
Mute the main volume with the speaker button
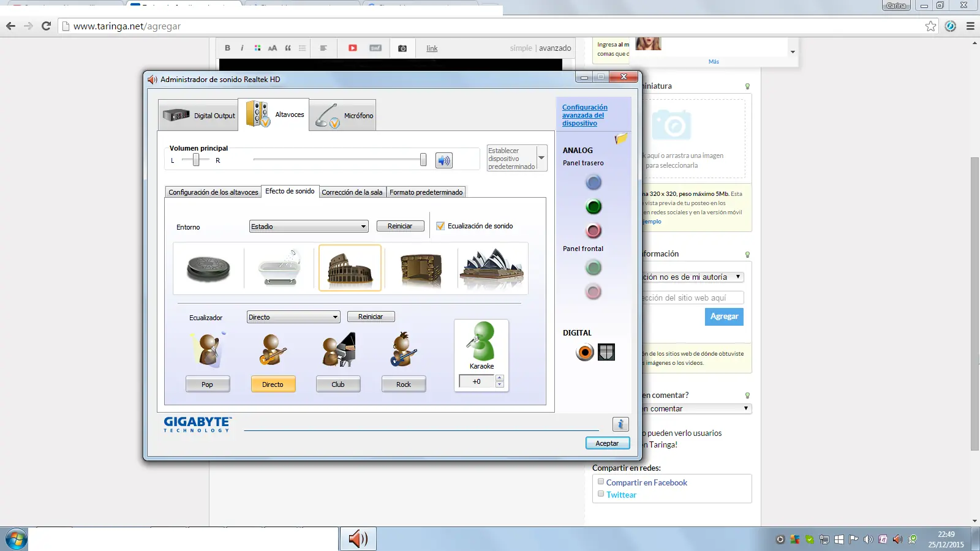coord(444,160)
